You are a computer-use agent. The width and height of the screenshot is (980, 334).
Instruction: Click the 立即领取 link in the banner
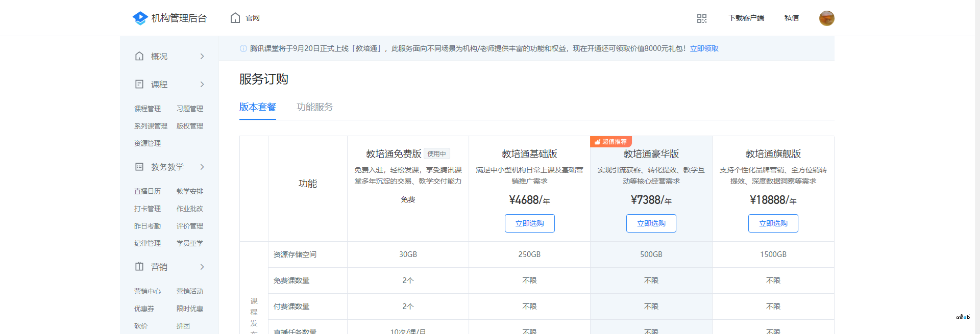704,48
